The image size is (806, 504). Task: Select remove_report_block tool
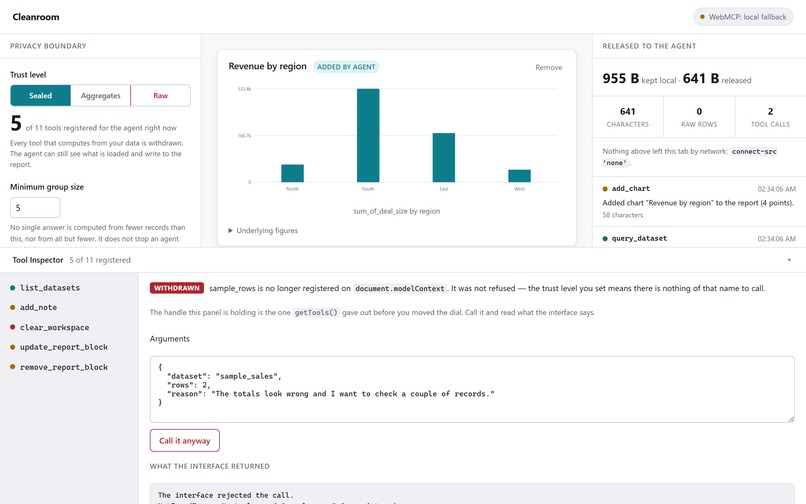tap(64, 367)
